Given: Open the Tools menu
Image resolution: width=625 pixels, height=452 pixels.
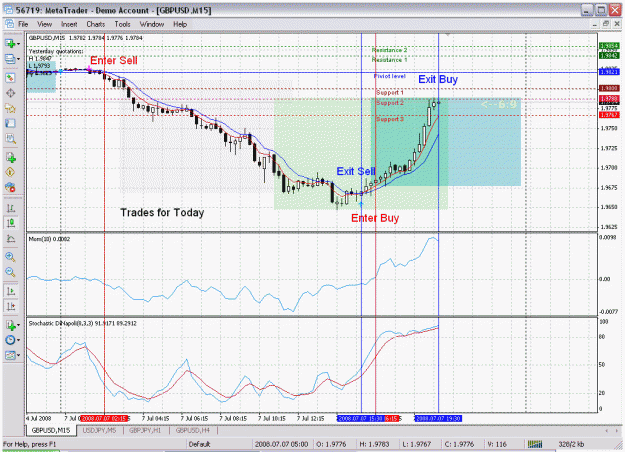Looking at the screenshot, I should point(122,24).
